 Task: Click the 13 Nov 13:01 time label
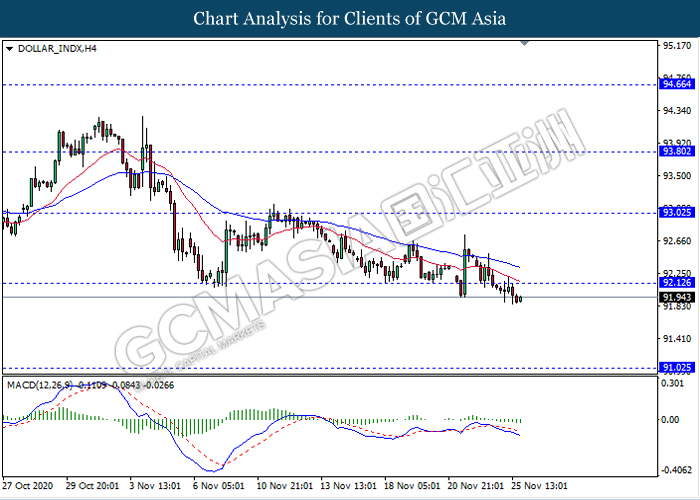coord(349,485)
